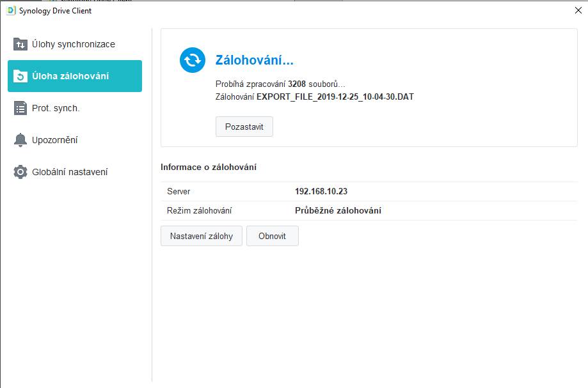588x388 pixels.
Task: Open the Prot. synch. log tab label
Action: pyautogui.click(x=56, y=108)
